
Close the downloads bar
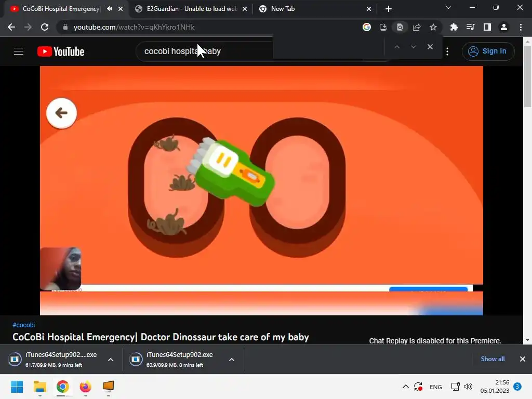tap(523, 359)
